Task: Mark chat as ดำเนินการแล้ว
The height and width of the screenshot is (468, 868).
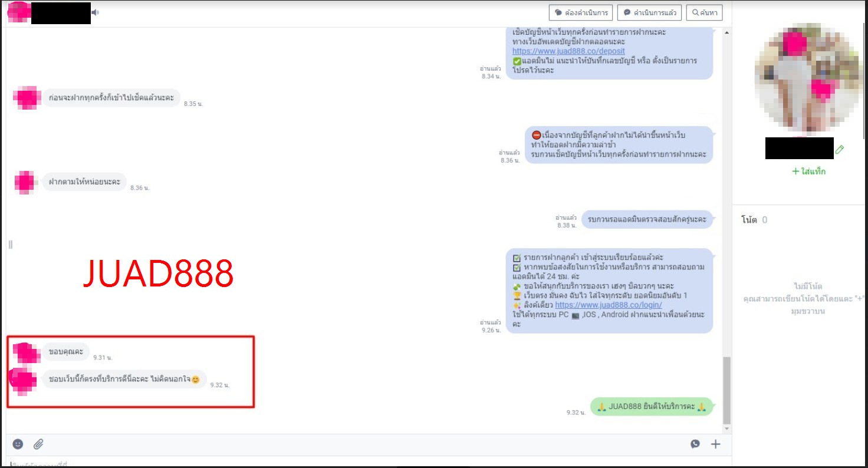Action: click(x=650, y=12)
